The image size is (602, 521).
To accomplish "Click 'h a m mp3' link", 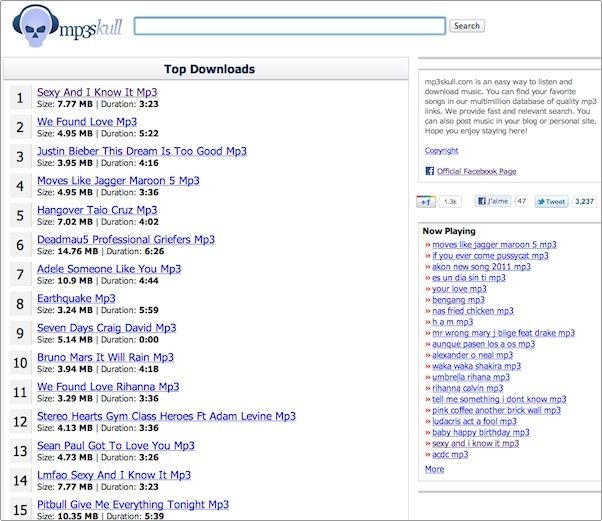I will point(453,322).
